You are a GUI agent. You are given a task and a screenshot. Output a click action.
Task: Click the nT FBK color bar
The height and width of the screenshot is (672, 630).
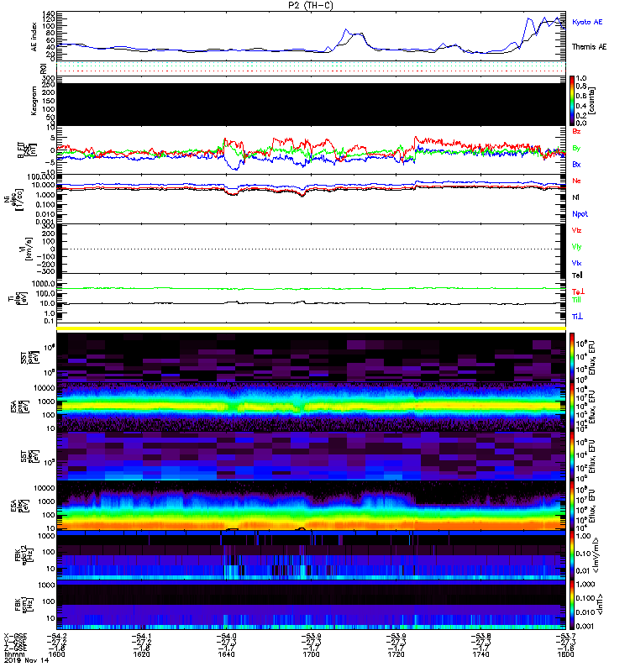coord(572,605)
